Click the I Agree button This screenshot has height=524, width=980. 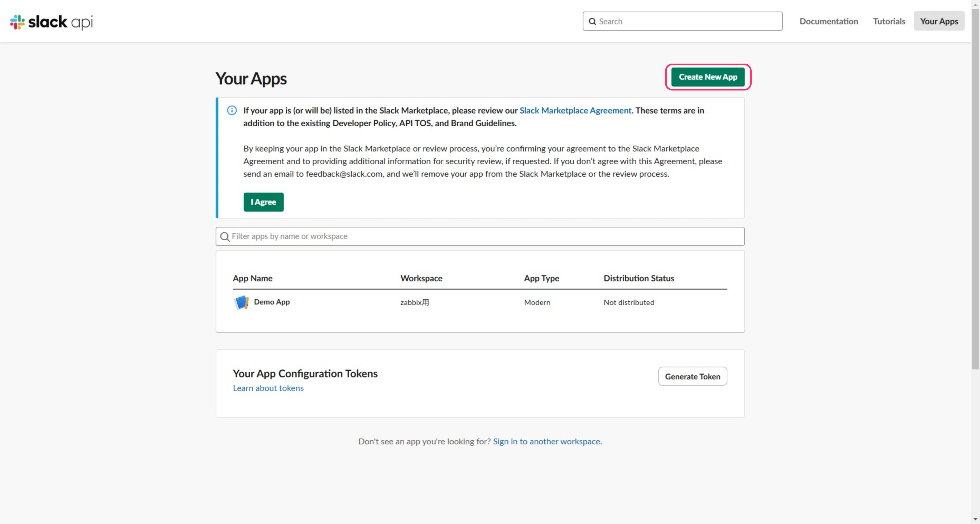pos(263,202)
